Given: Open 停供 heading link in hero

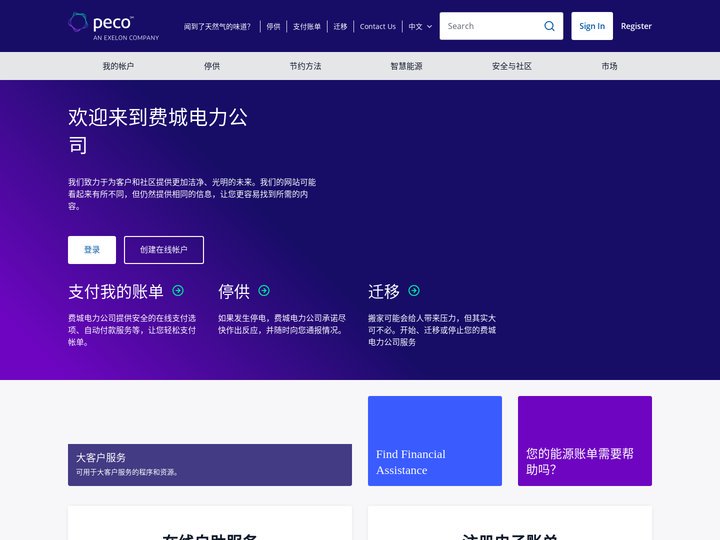Looking at the screenshot, I should click(234, 291).
